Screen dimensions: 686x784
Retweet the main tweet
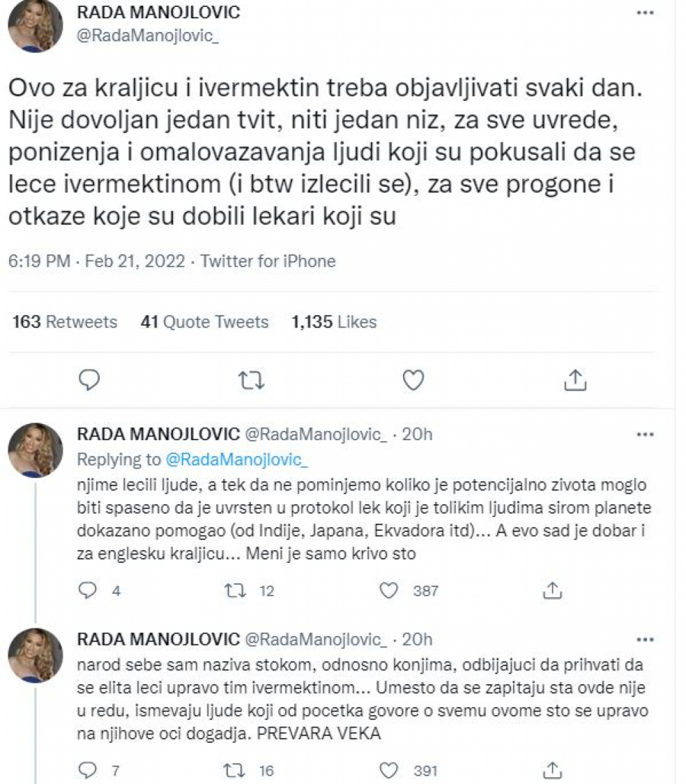(251, 378)
